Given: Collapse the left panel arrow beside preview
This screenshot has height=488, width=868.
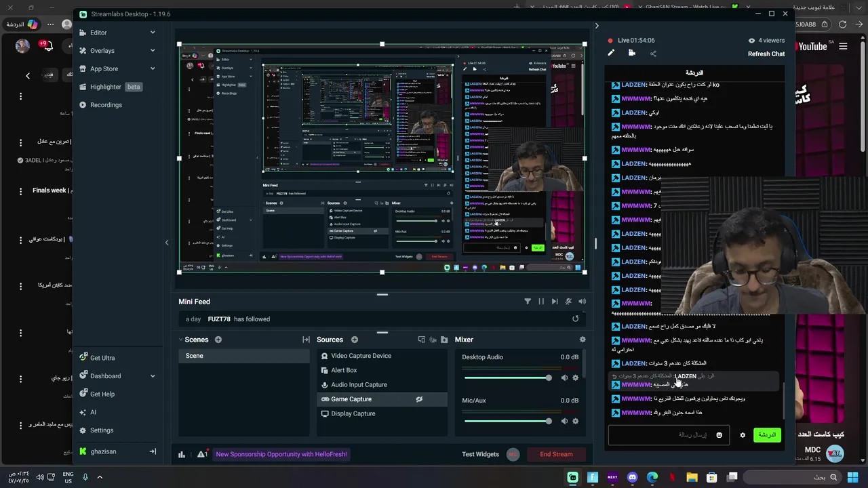Looking at the screenshot, I should (x=167, y=243).
